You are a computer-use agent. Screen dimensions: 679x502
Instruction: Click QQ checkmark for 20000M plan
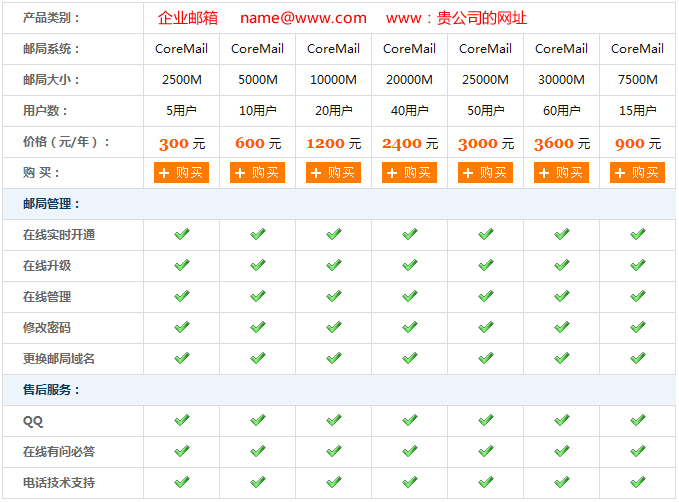pyautogui.click(x=410, y=420)
